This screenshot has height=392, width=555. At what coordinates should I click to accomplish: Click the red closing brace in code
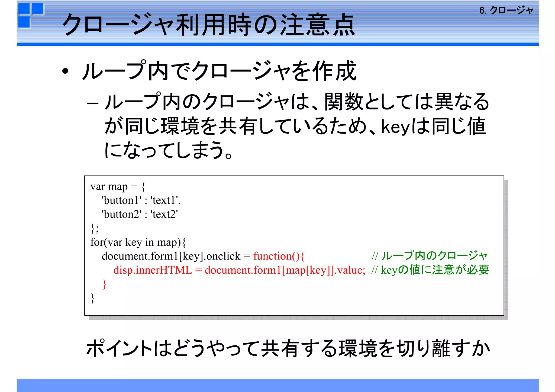click(x=104, y=284)
